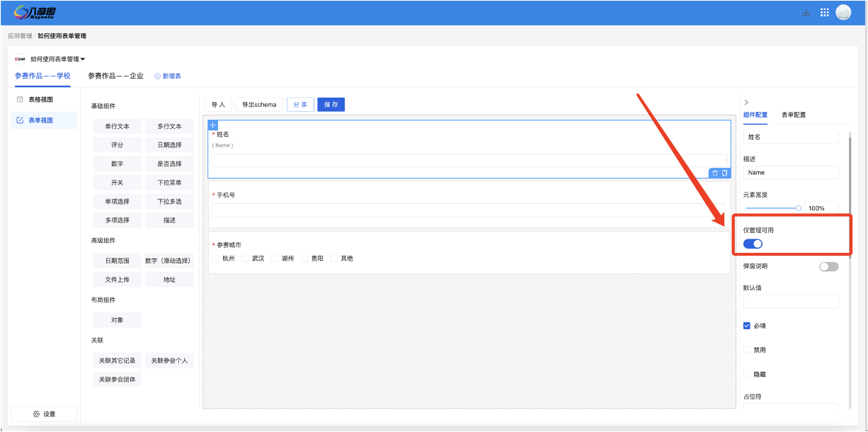Switch to 参赛作品——企业 tab

tap(115, 76)
